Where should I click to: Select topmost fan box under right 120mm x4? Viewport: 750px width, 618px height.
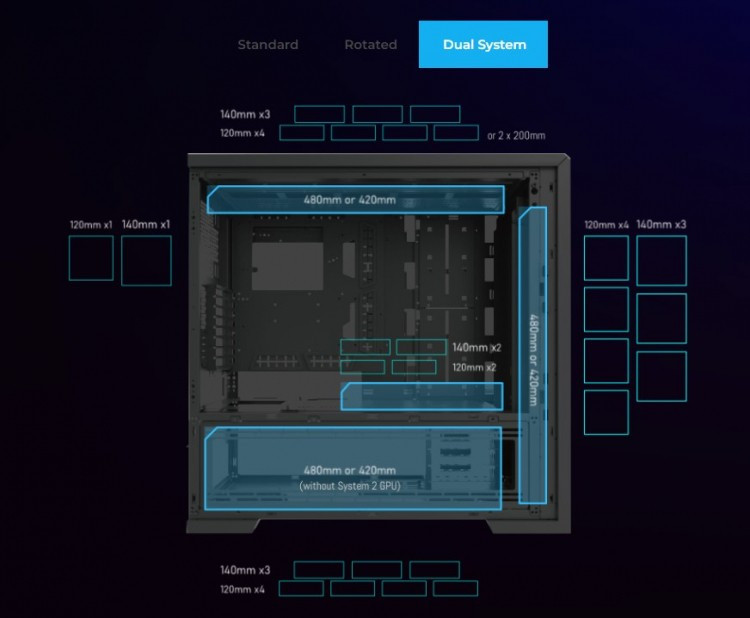[x=606, y=258]
